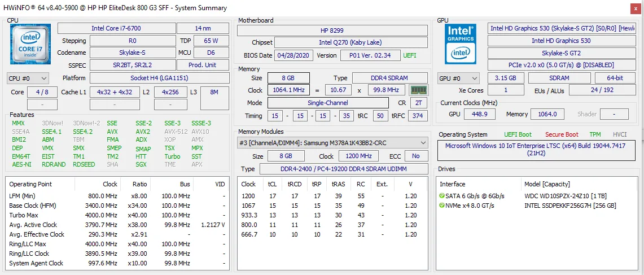This screenshot has width=644, height=275.
Task: Click the Single-Channel memory mode field
Action: click(x=328, y=103)
